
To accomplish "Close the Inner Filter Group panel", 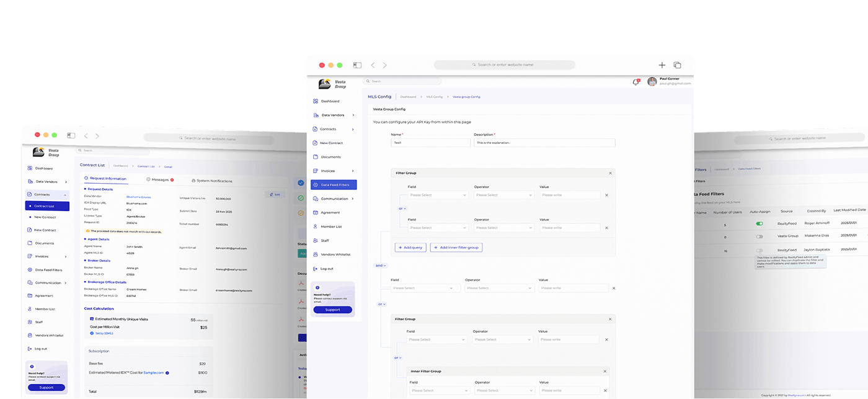I will click(x=605, y=371).
